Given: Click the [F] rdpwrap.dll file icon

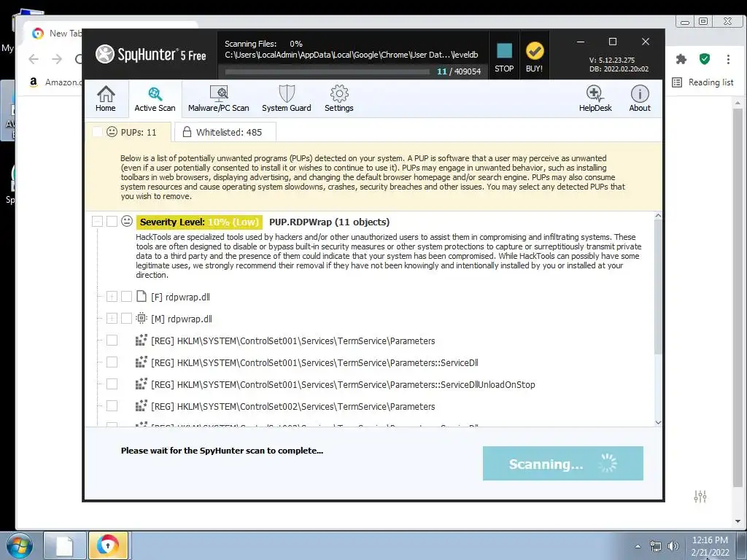Looking at the screenshot, I should point(141,296).
